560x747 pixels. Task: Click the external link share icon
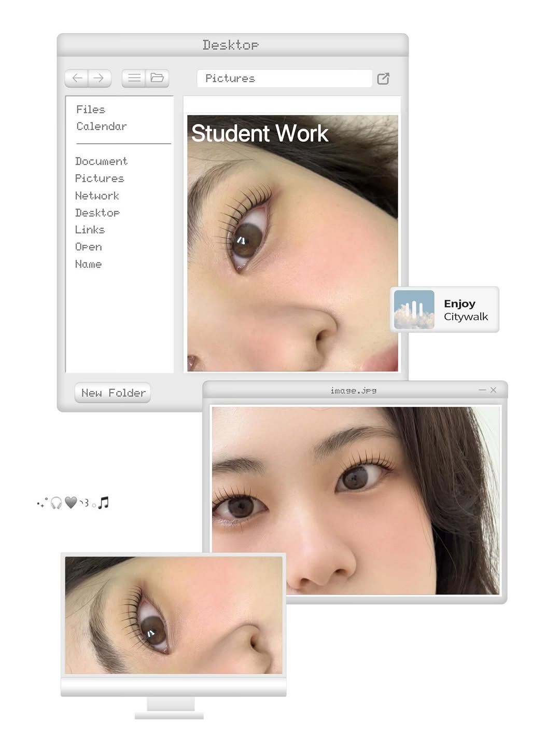tap(383, 79)
